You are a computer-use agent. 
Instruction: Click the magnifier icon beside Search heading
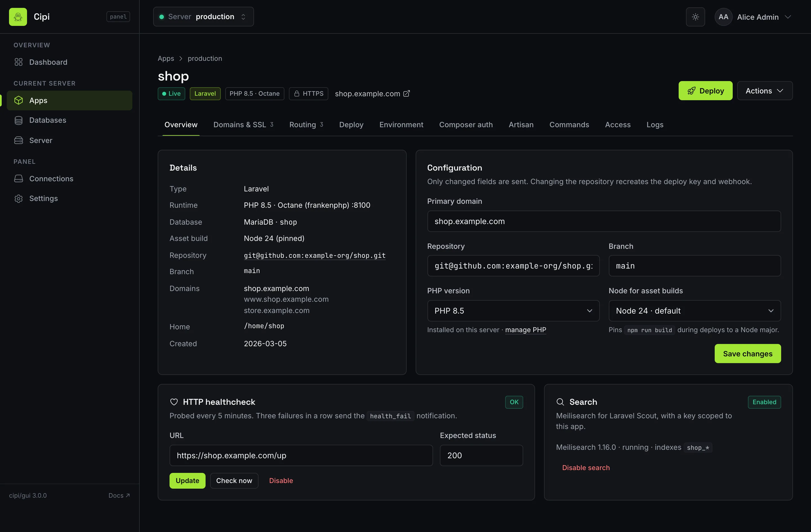click(560, 402)
